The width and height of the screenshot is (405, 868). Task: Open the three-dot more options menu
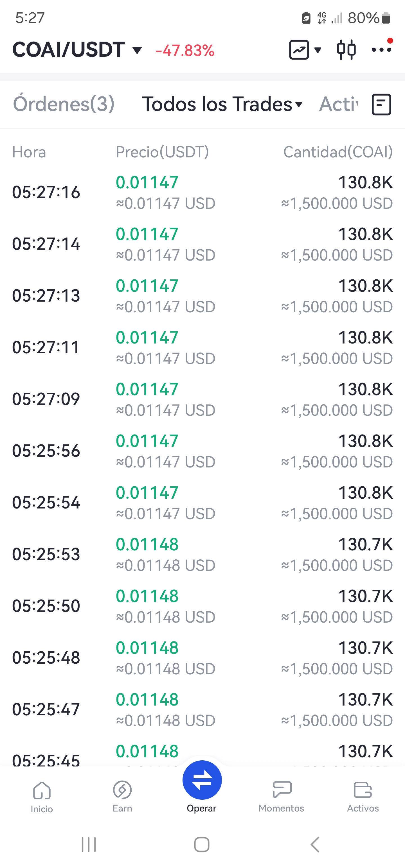point(382,49)
